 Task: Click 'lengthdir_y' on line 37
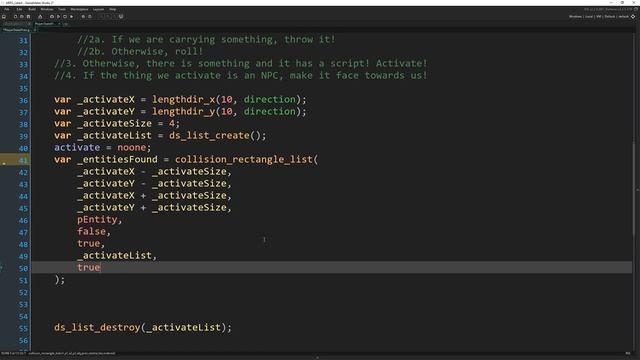[x=184, y=111]
